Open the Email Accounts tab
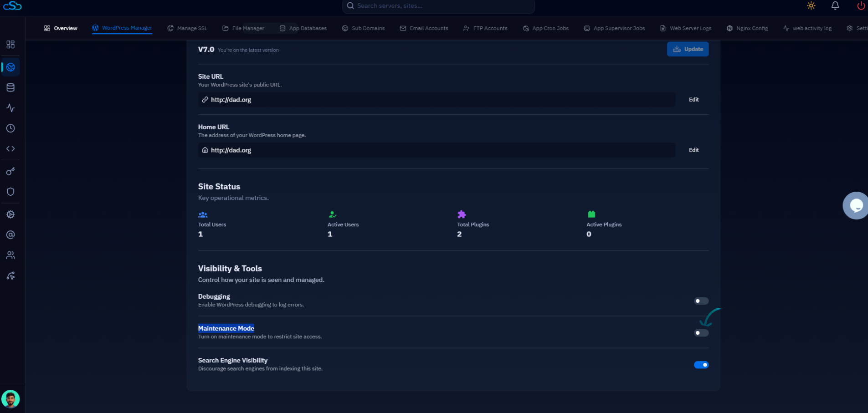 (x=424, y=28)
